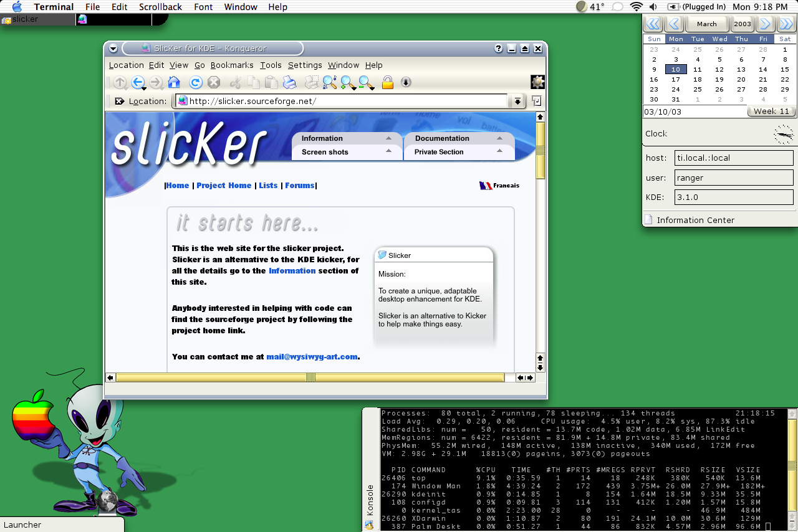Click the Paste clipboard icon
798x532 pixels.
(271, 82)
